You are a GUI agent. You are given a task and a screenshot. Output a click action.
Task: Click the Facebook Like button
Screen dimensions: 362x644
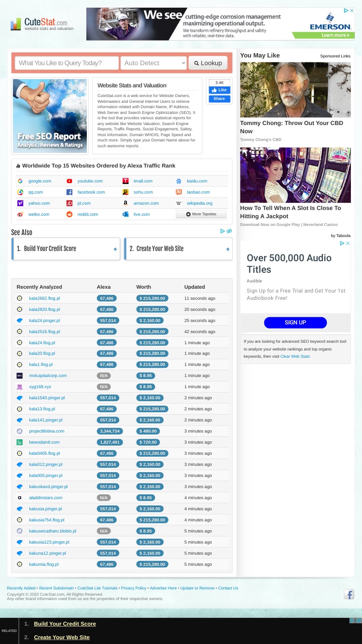coord(220,90)
